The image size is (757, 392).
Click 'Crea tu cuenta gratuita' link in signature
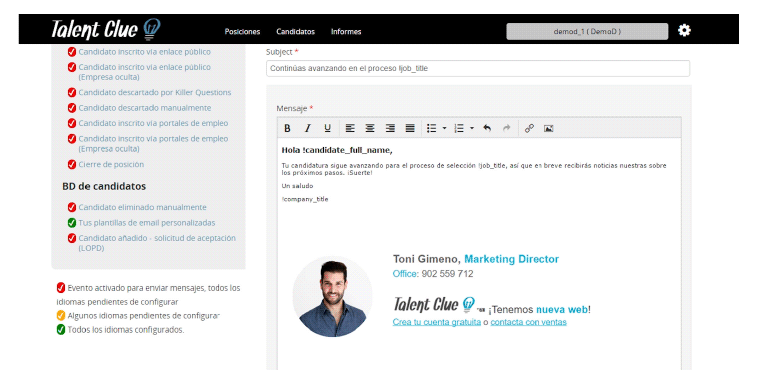tap(436, 322)
